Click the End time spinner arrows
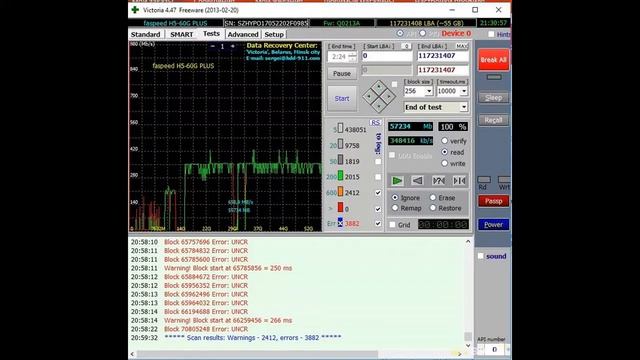This screenshot has width=640, height=360. point(352,56)
